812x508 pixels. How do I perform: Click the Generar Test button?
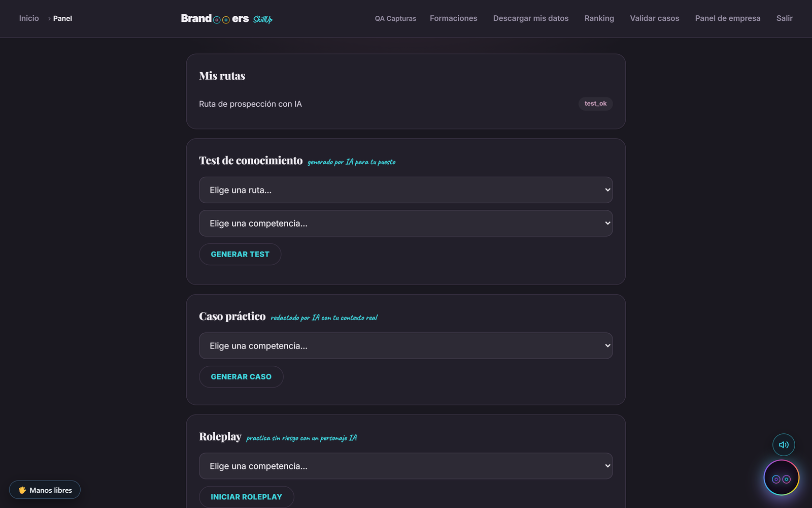click(240, 254)
